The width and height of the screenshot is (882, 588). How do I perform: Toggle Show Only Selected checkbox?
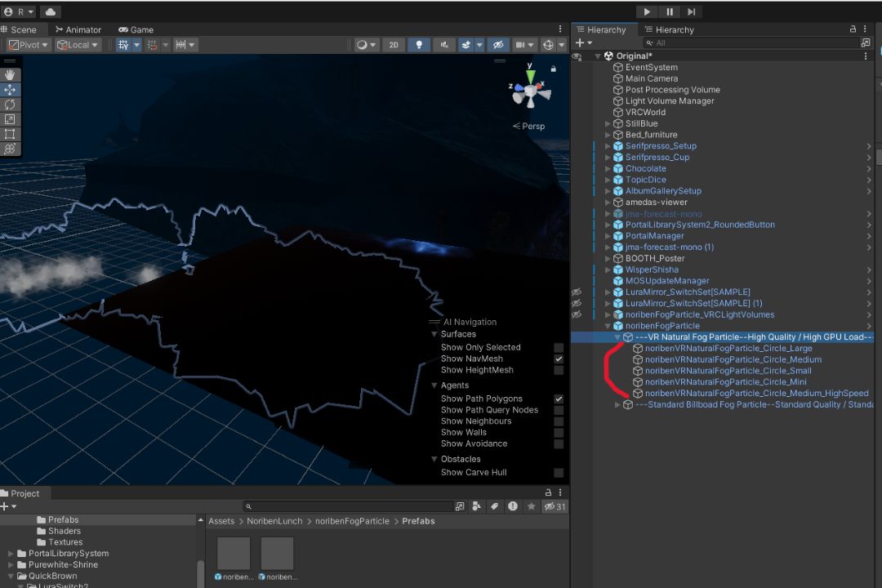point(559,348)
